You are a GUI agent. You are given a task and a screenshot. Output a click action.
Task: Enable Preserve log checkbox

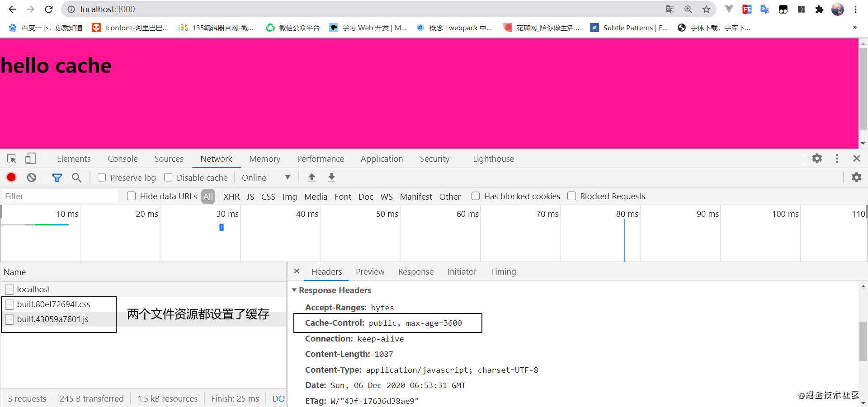point(102,178)
